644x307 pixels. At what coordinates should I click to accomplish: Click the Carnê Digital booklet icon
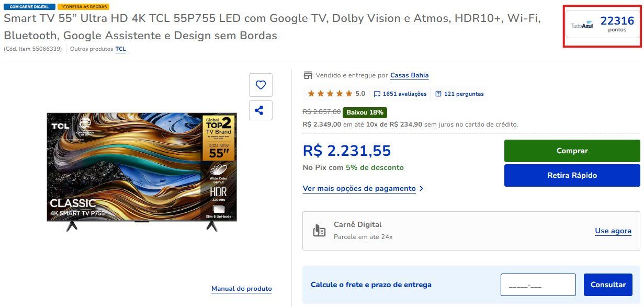319,231
